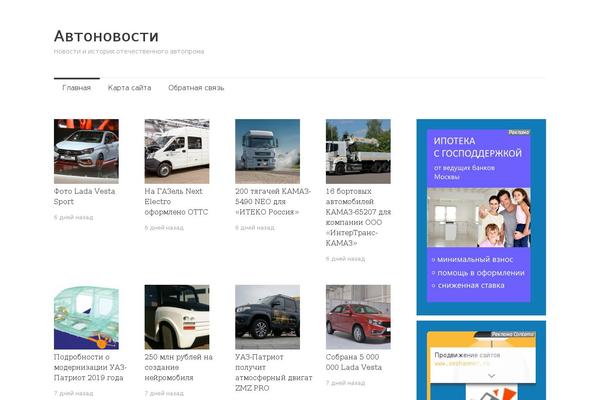Open the КАМАЗ-65207 flatbed truck thumbnail
The width and height of the screenshot is (600, 400).
point(358,151)
